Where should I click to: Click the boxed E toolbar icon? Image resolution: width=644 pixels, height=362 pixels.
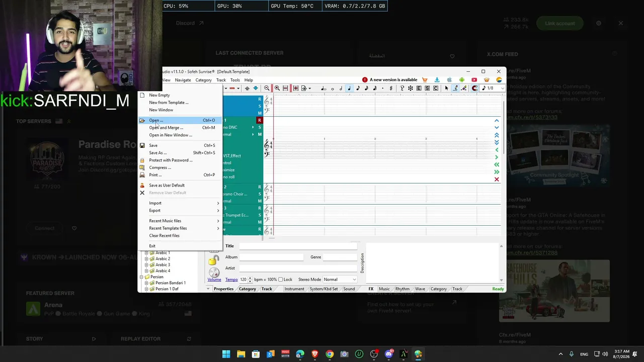[419, 88]
